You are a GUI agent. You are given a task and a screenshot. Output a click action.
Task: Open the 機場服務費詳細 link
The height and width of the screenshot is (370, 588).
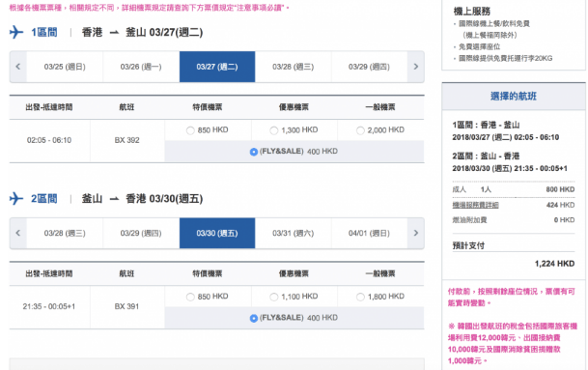tap(475, 205)
